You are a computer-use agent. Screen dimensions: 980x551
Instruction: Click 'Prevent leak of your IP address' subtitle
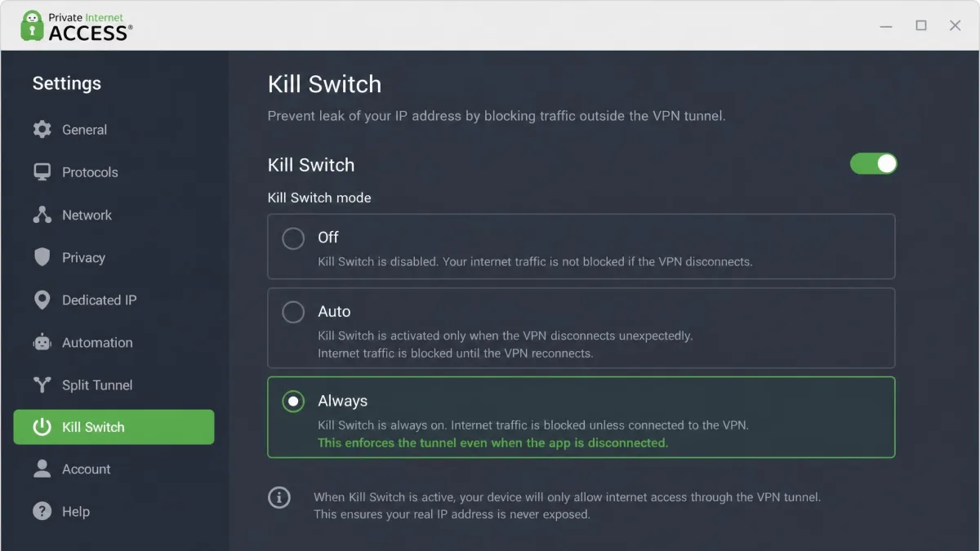coord(497,116)
